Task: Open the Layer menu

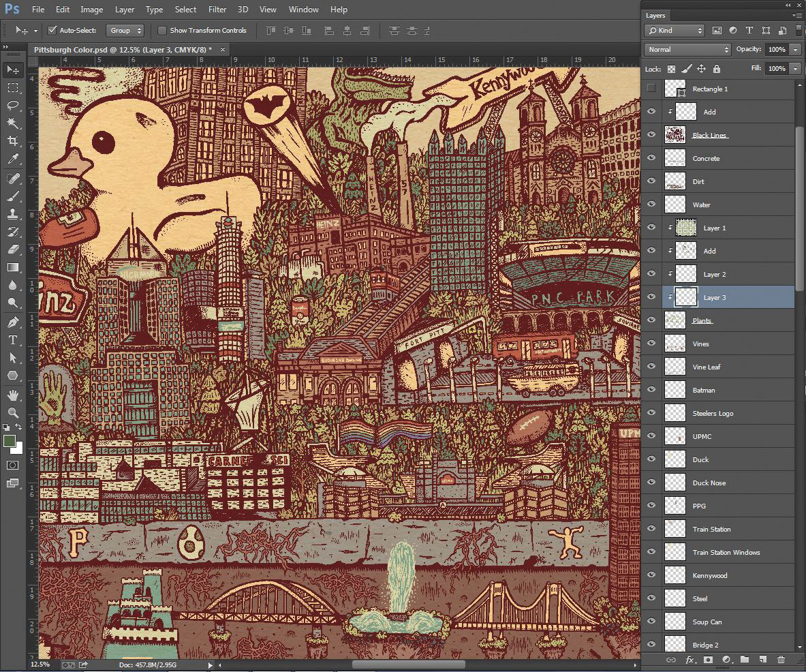Action: [125, 10]
